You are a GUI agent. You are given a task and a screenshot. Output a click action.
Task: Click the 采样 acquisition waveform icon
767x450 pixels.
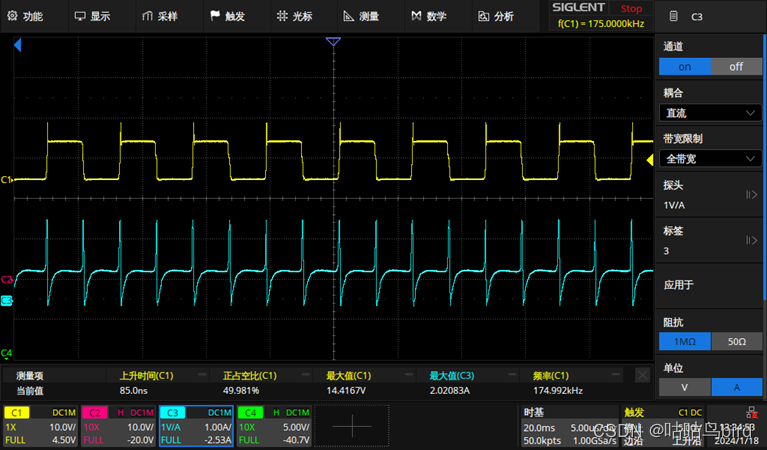pos(147,16)
